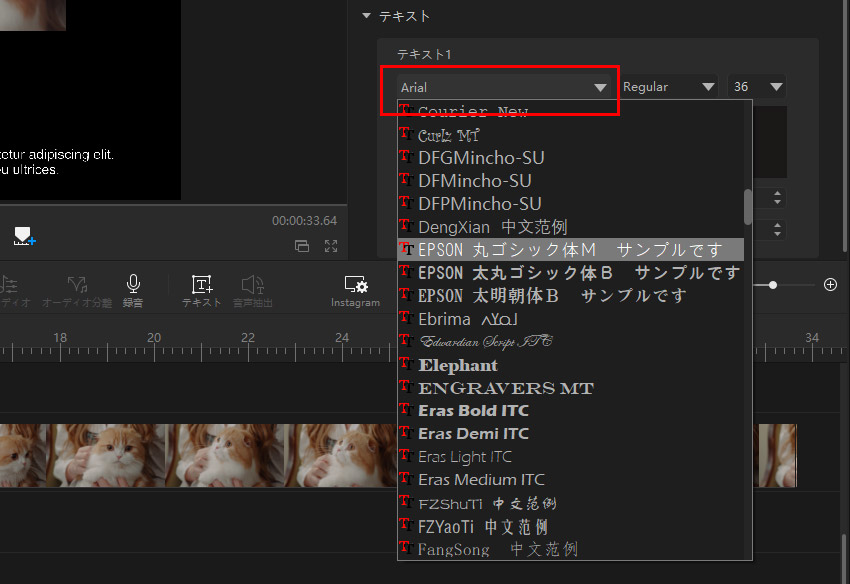Open the font family dropdown showing Arial
The image size is (850, 584).
pyautogui.click(x=500, y=87)
